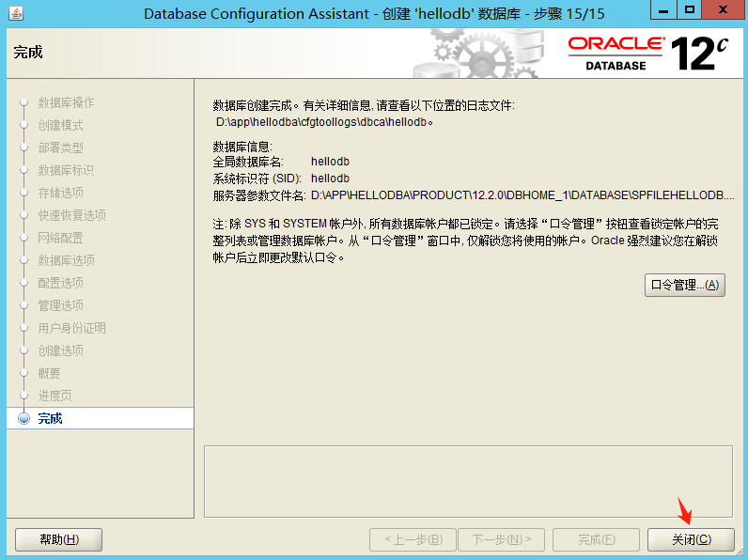Select the 数据库操作 step
The height and width of the screenshot is (560, 748).
[x=66, y=102]
